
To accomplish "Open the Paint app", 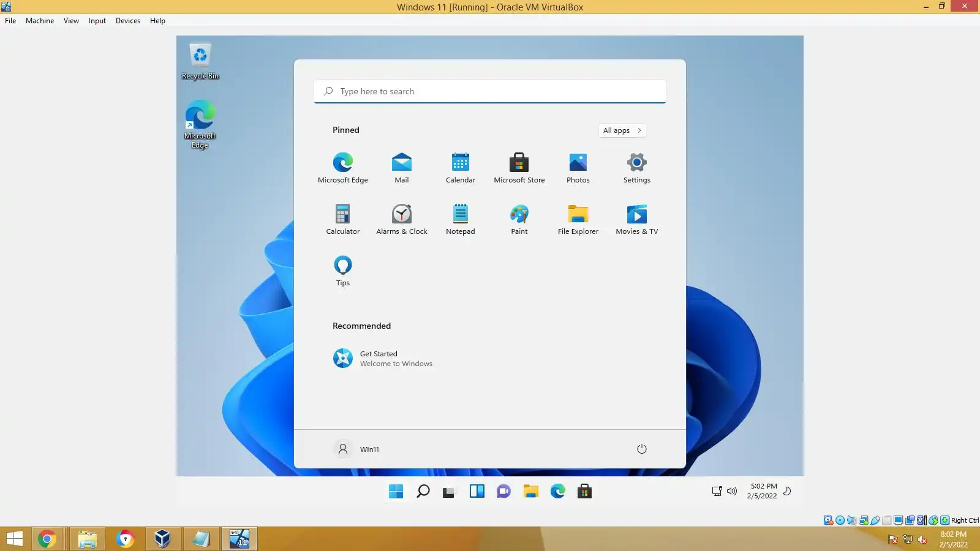I will pos(519,219).
